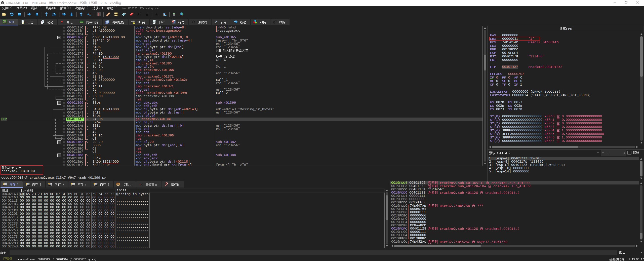The image size is (644, 261).
Task: Click the Scylla icon in the toolbar
Action: pos(99,14)
